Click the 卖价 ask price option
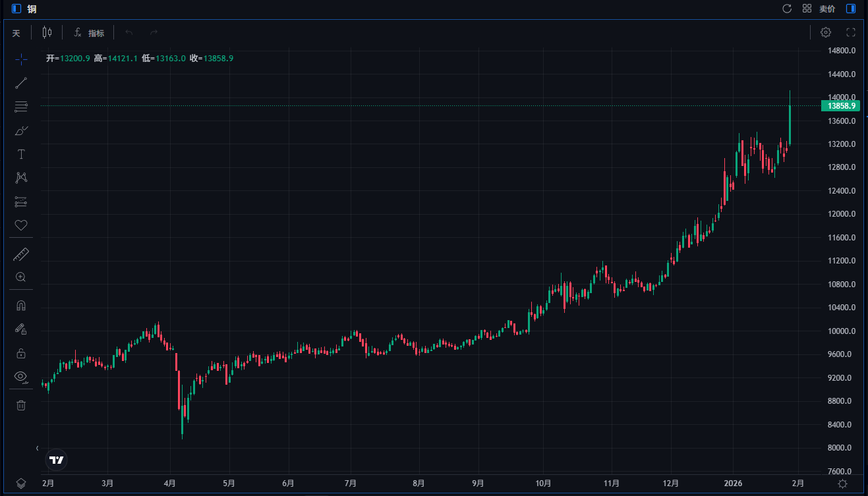The image size is (868, 496). tap(827, 9)
